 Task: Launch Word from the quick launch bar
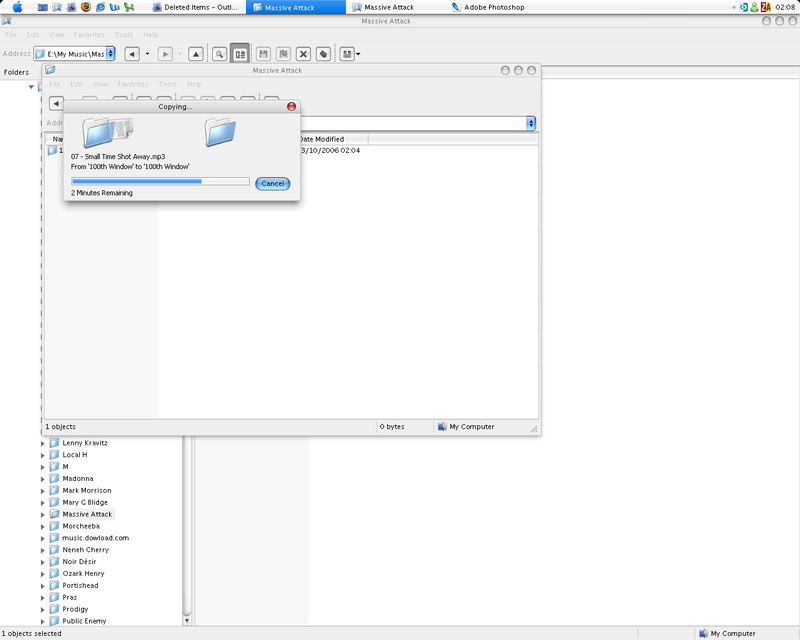point(115,7)
